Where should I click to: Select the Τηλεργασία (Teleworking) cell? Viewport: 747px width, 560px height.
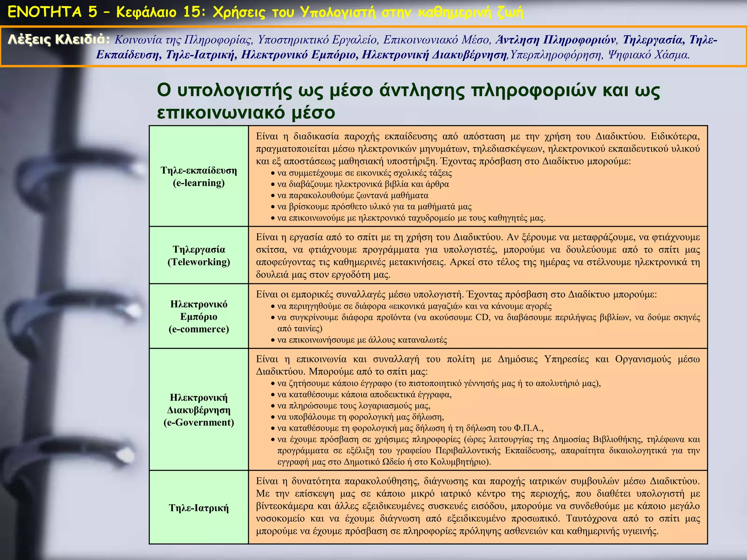point(199,255)
